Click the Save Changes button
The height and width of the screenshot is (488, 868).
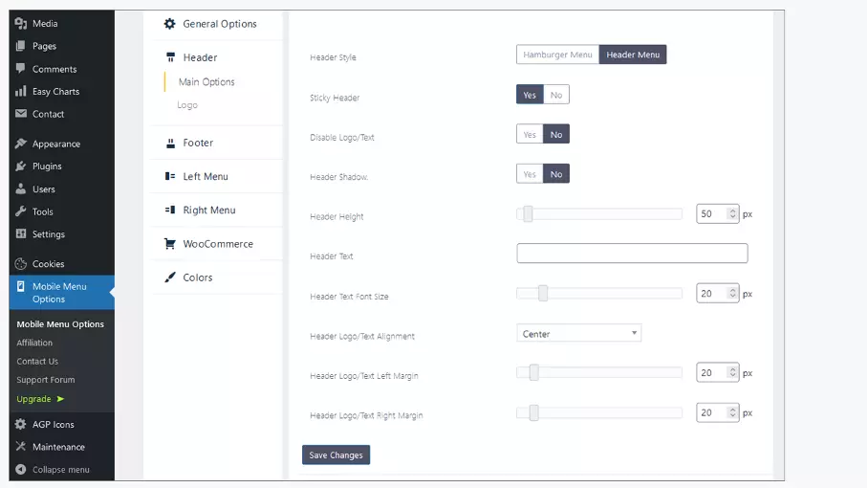click(x=336, y=455)
